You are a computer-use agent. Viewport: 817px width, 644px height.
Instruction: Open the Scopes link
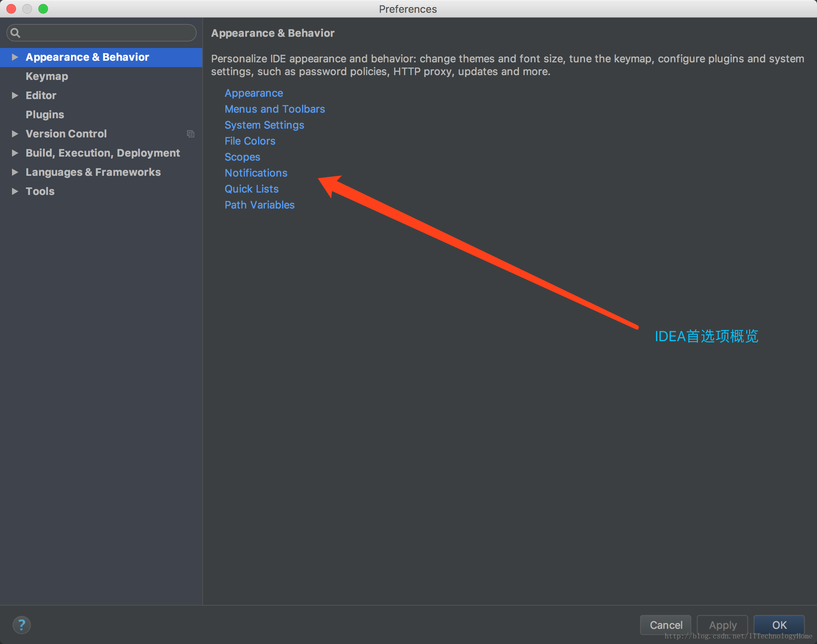(242, 157)
